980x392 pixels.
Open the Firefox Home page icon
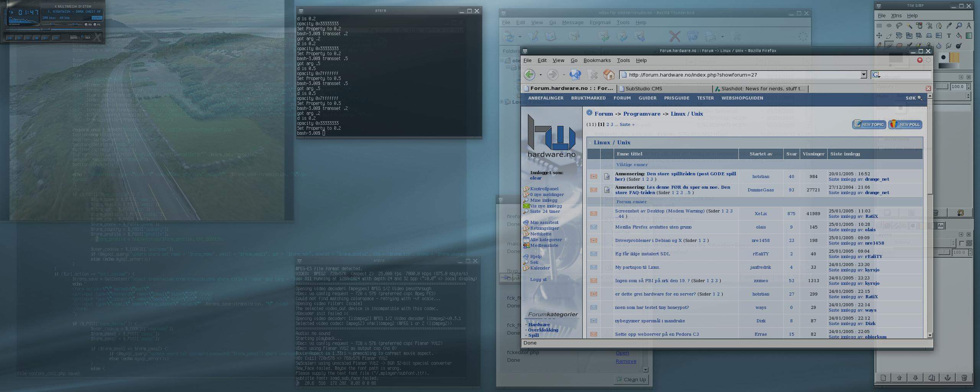coord(609,75)
